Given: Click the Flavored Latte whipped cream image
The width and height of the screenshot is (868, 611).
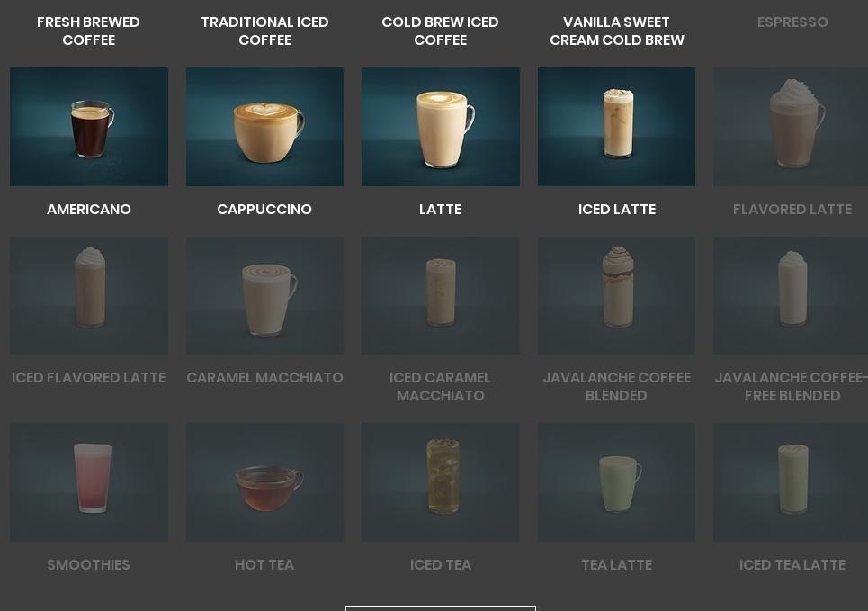Looking at the screenshot, I should (791, 127).
